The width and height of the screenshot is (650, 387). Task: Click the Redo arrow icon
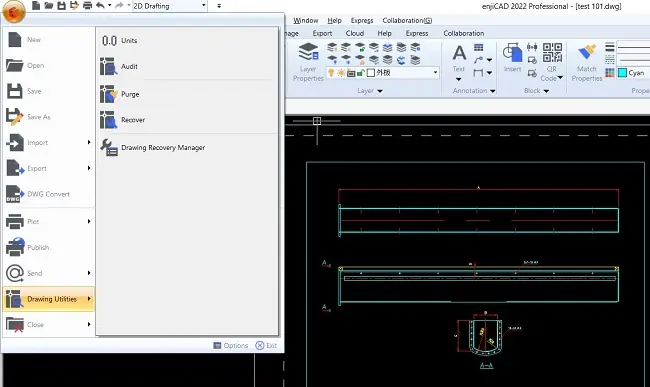pyautogui.click(x=119, y=5)
